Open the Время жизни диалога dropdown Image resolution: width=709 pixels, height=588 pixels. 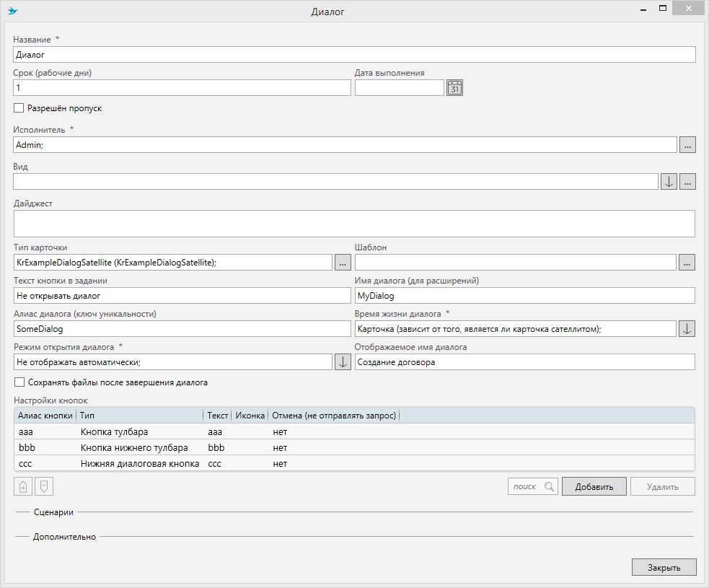click(x=687, y=329)
